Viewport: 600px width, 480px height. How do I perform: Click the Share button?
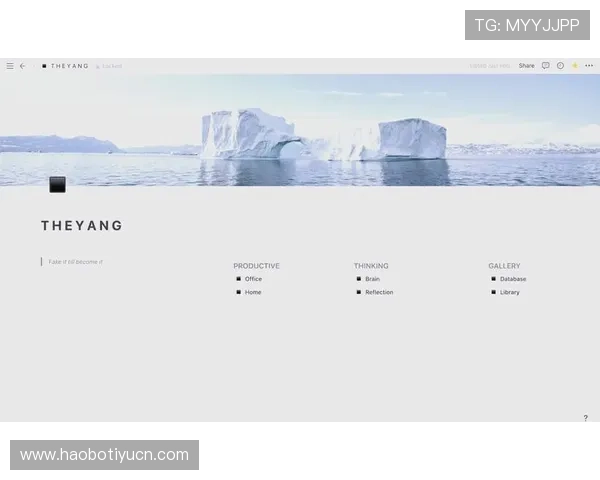(526, 66)
